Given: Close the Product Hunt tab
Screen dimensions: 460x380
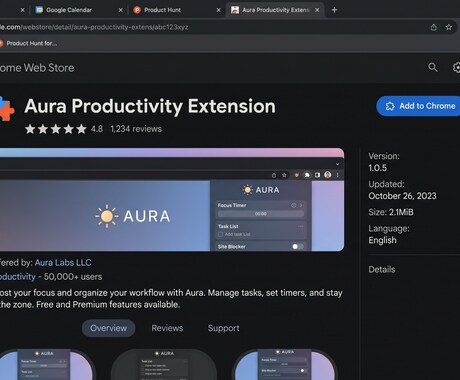Looking at the screenshot, I should 219,10.
